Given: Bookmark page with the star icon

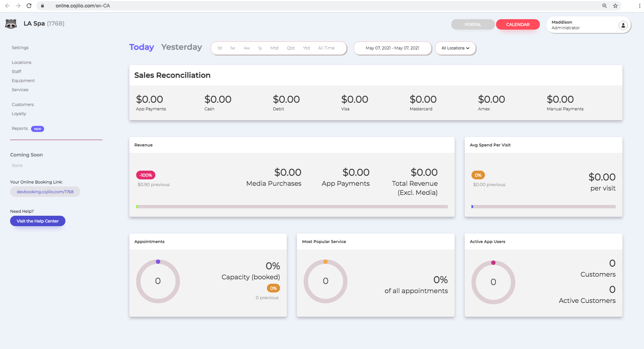Looking at the screenshot, I should coord(615,6).
